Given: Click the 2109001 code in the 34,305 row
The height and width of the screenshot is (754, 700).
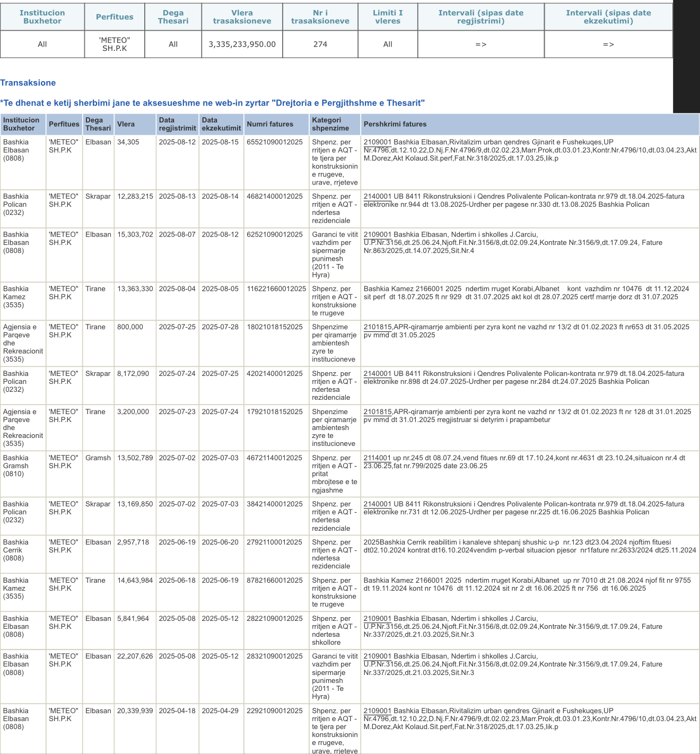Looking at the screenshot, I should pyautogui.click(x=377, y=142).
